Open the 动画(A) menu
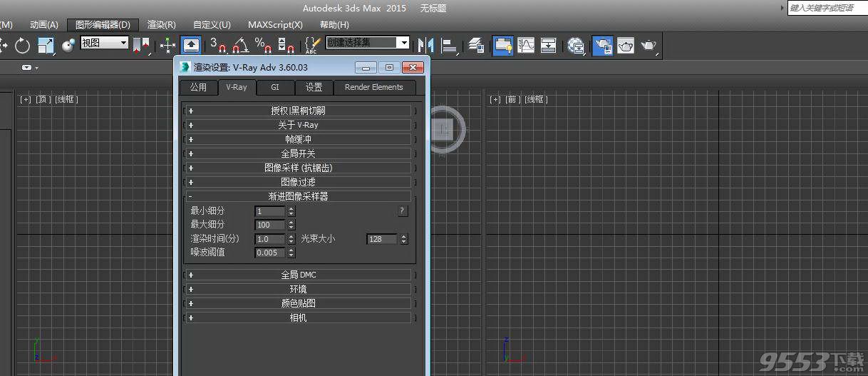This screenshot has width=868, height=376. pos(43,24)
